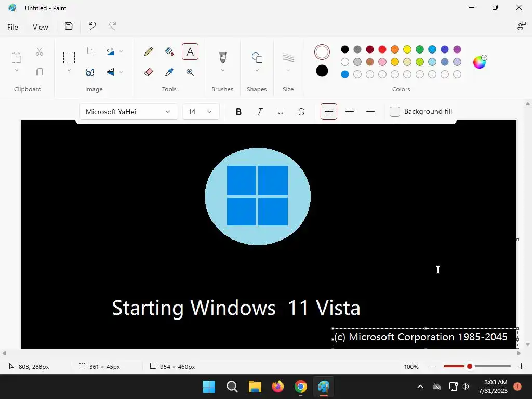Click the Save icon
This screenshot has width=532, height=399.
[69, 26]
